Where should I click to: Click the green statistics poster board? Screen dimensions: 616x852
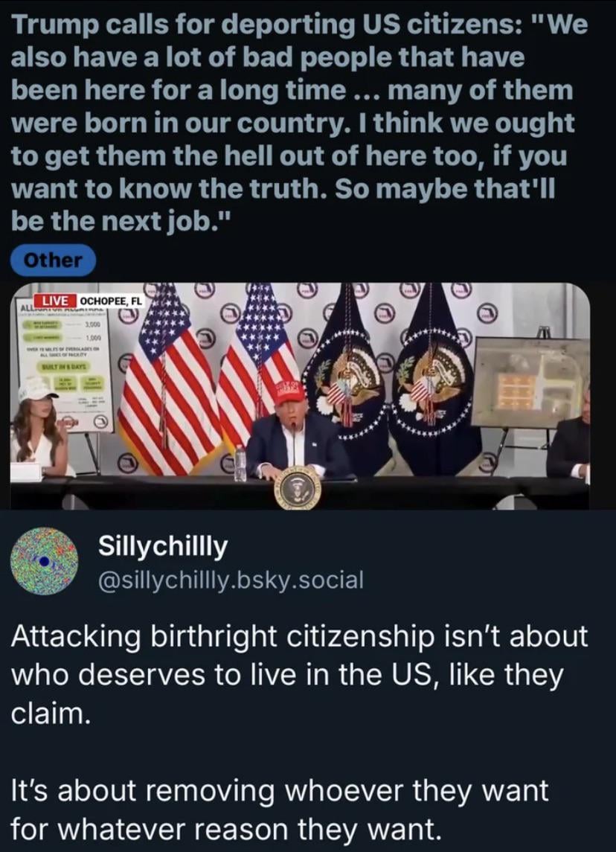pos(66,370)
